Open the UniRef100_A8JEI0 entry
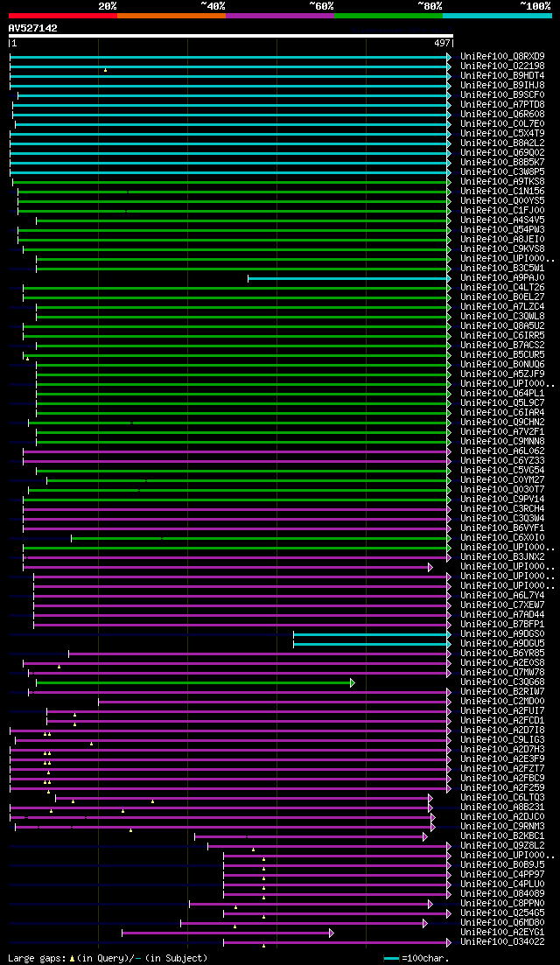The height and width of the screenshot is (965, 560). pos(502,240)
